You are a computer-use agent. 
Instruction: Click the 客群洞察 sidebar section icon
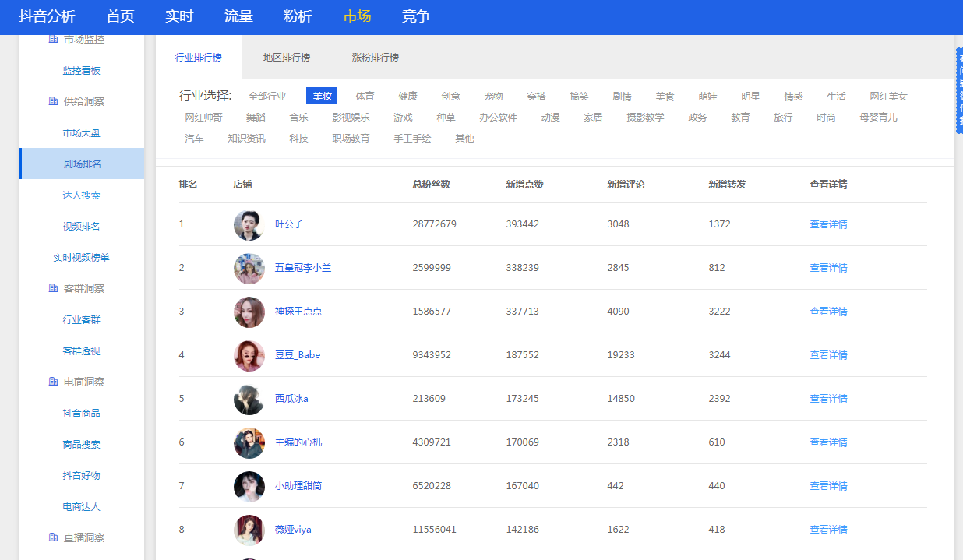[53, 288]
